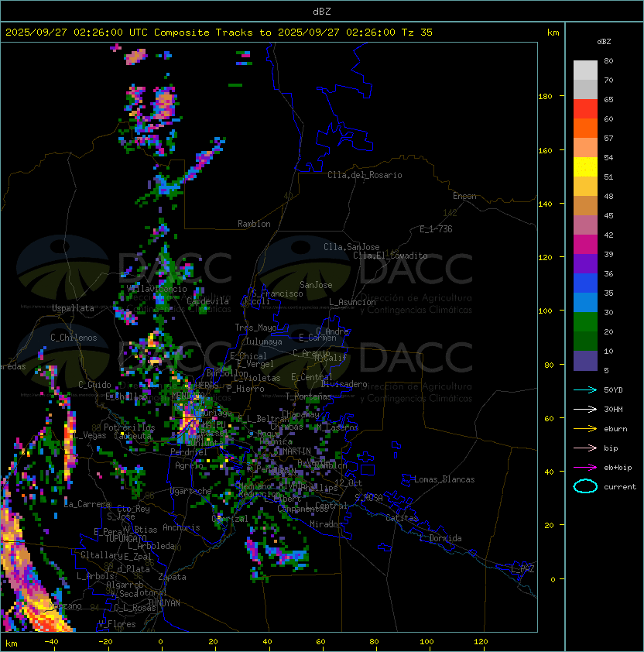Click the 'Ugarteche' map label
This screenshot has width=644, height=652.
(x=191, y=491)
